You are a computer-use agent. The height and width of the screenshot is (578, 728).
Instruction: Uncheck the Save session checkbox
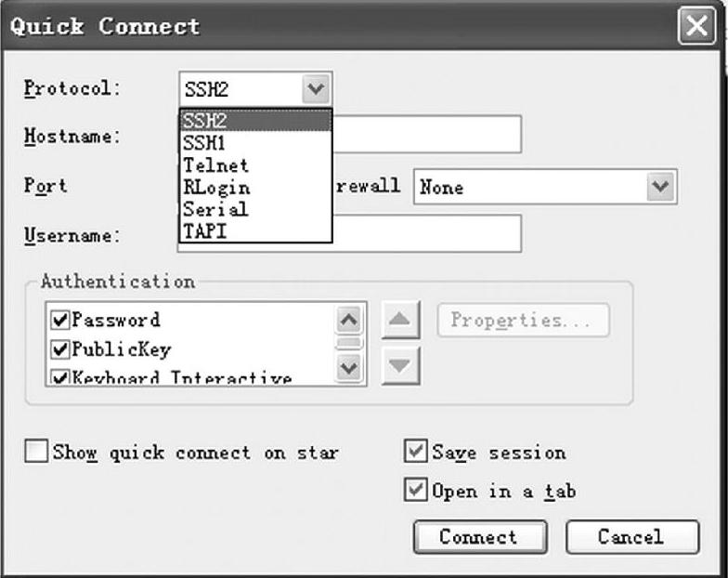[x=416, y=451]
